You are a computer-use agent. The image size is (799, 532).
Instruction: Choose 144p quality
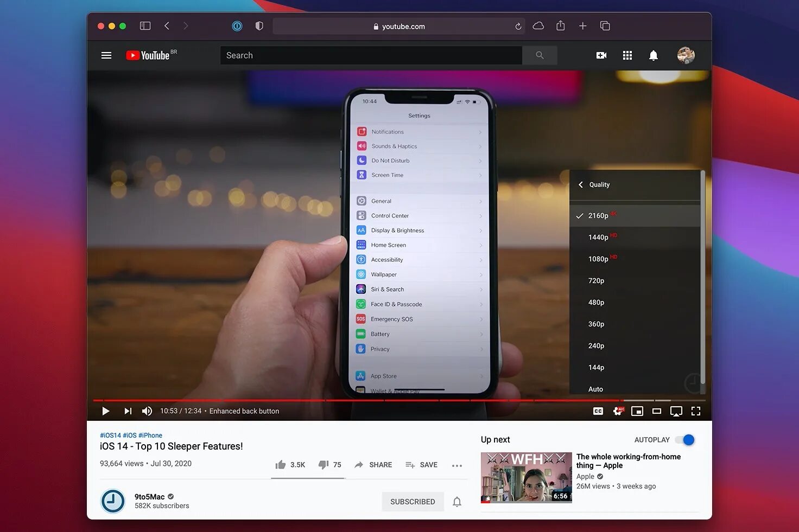(x=635, y=367)
